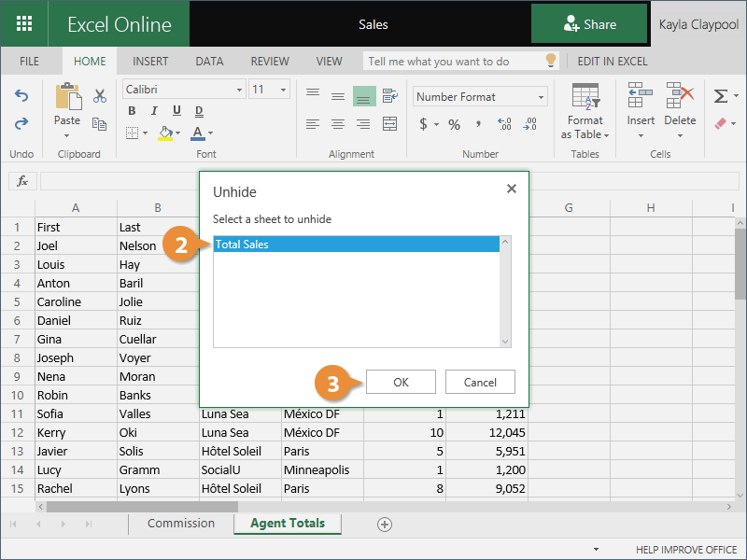Click Cancel in the Unhide dialog
The image size is (747, 560).
[x=480, y=382]
